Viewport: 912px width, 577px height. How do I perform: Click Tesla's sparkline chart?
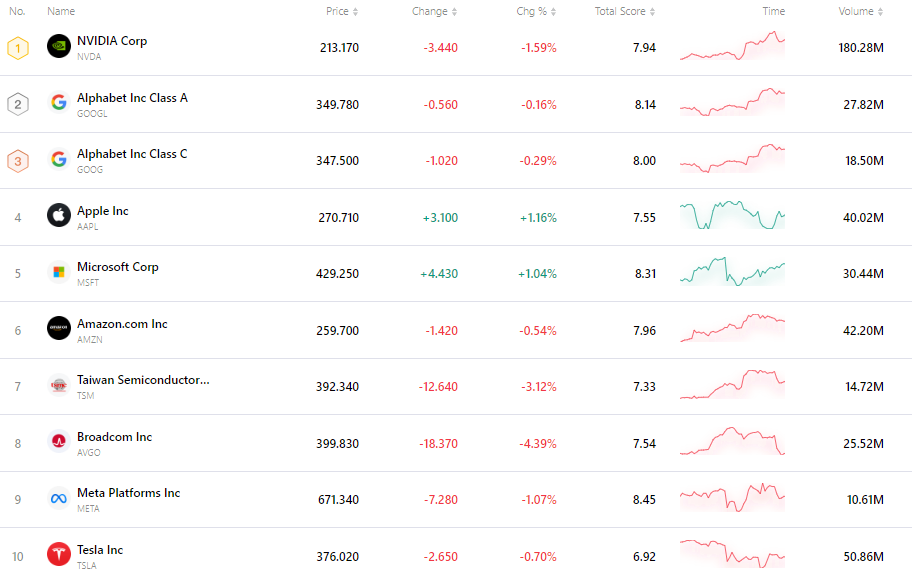732,554
